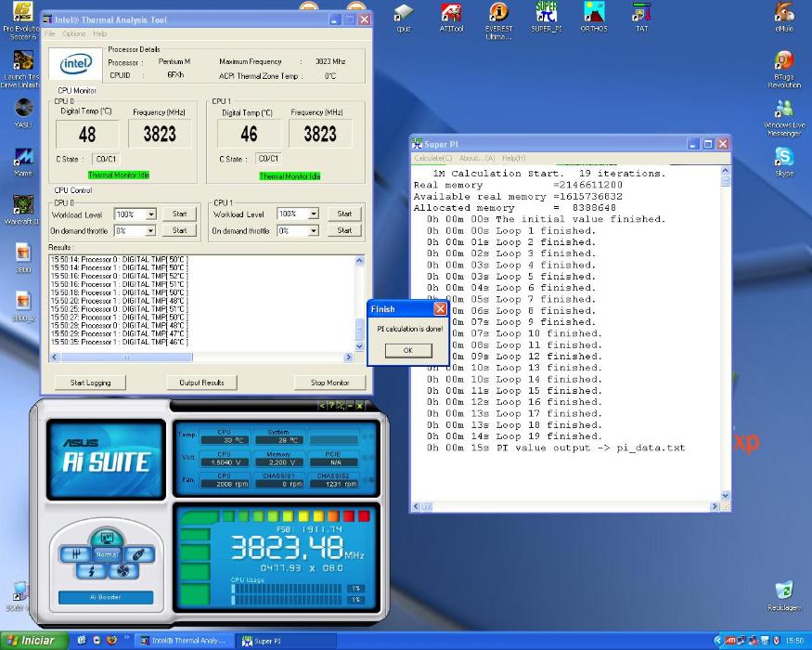Select the 3800 file icon
The height and width of the screenshot is (650, 812).
[23, 258]
